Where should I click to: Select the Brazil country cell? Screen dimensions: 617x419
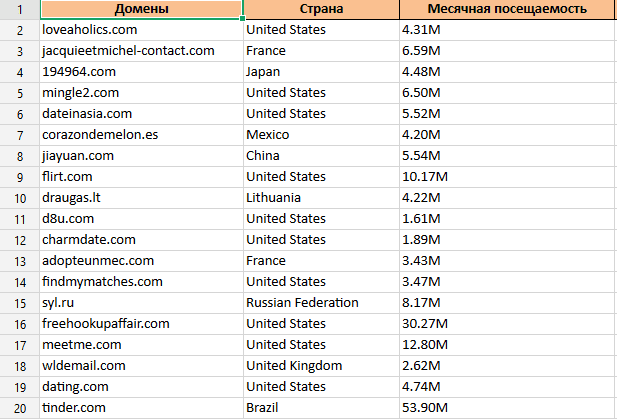[x=321, y=408]
